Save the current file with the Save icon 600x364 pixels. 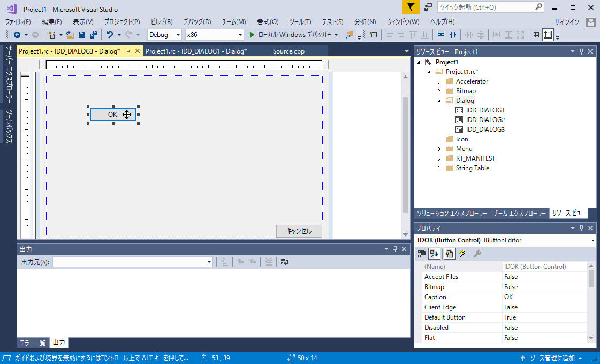coord(81,35)
